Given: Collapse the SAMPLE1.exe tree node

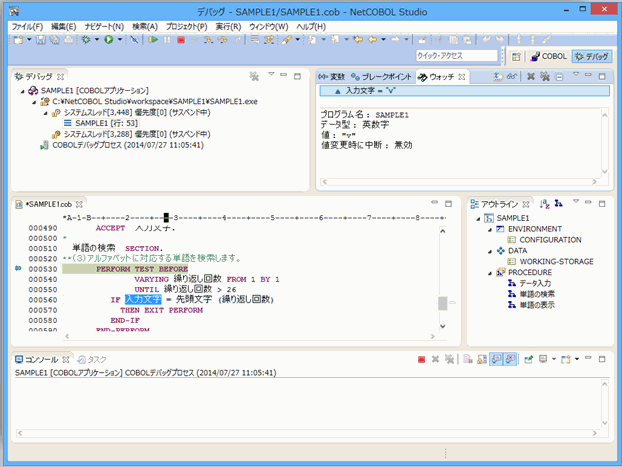Looking at the screenshot, I should pos(34,102).
